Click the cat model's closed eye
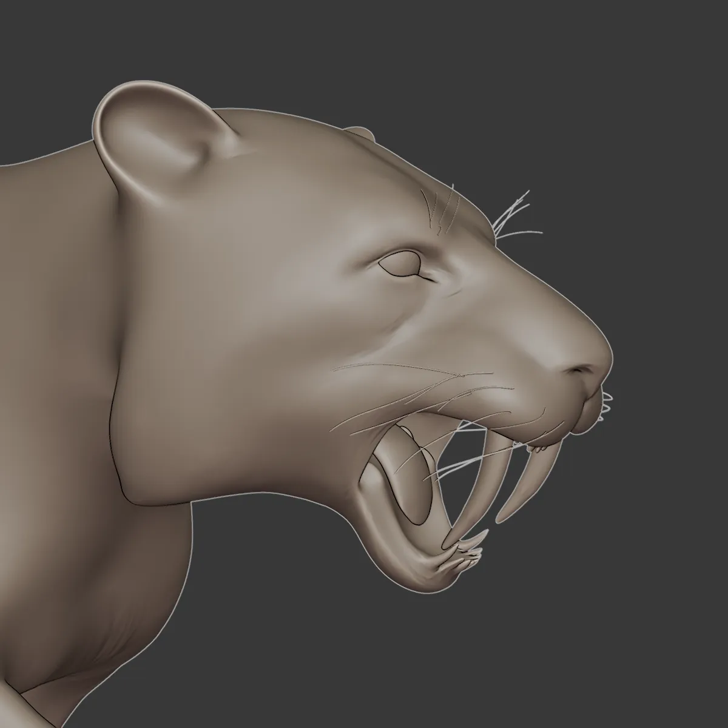 (x=401, y=265)
